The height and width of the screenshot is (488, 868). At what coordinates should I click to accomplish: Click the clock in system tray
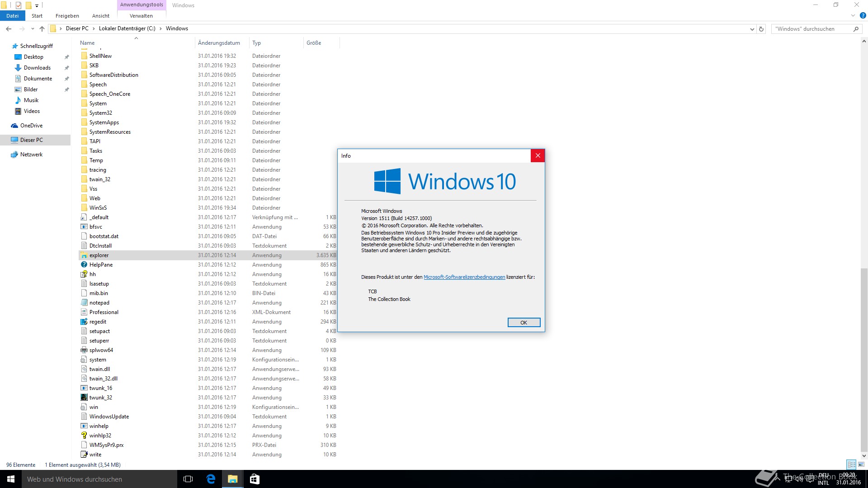click(848, 479)
